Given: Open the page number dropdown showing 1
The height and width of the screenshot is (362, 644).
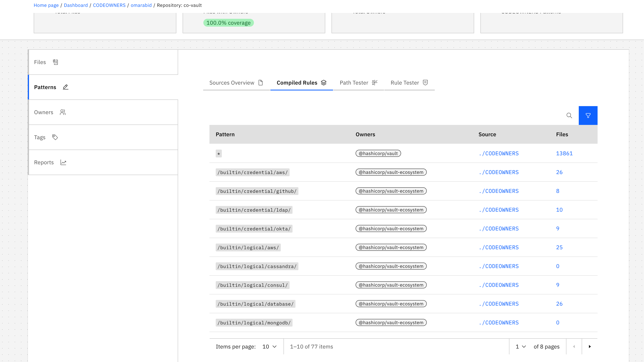Looking at the screenshot, I should 520,347.
